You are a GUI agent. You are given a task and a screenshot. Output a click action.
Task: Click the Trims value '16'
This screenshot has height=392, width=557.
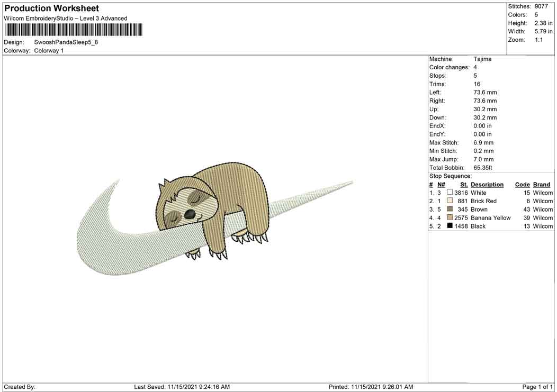(x=477, y=84)
